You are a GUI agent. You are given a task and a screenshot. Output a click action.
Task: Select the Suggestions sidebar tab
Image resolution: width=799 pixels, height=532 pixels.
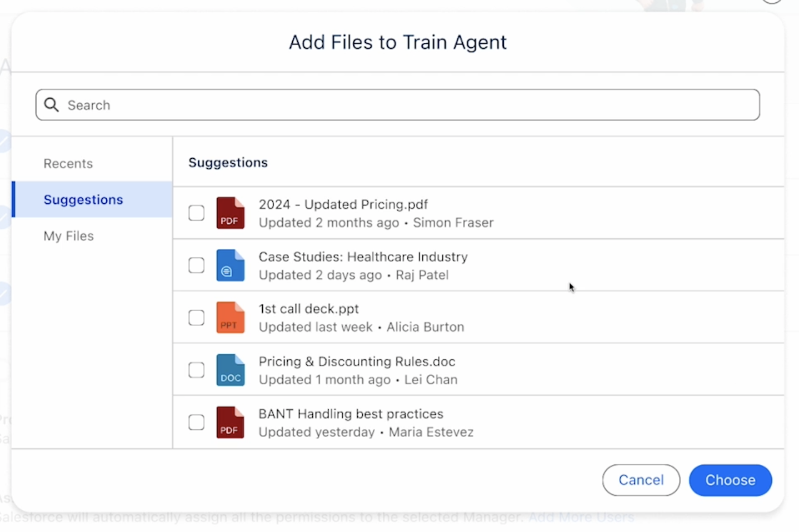pos(83,200)
